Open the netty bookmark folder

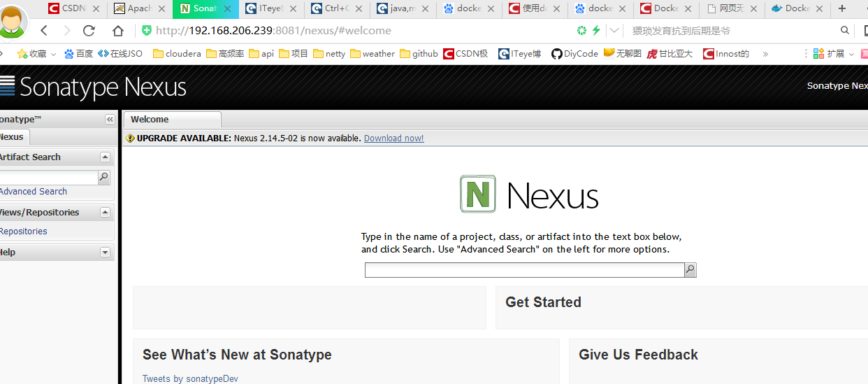329,54
